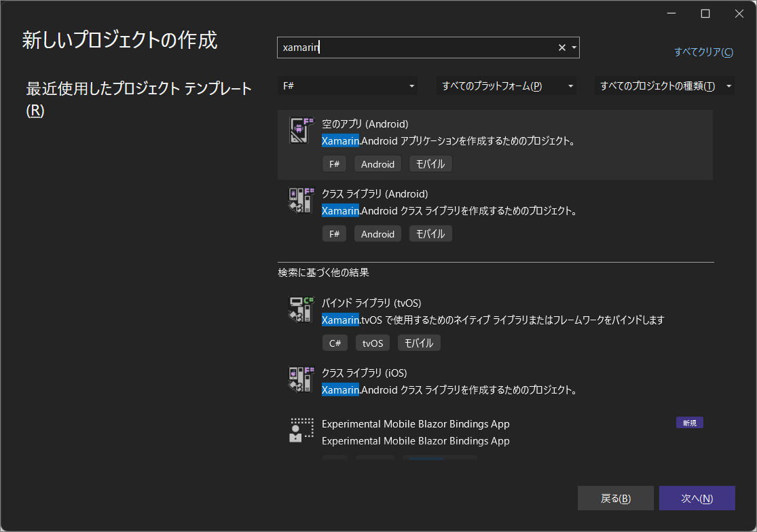Screen dimensions: 757x532
Task: Open the すべてのプロジェクトの種類 project type dropdown
Action: tap(664, 86)
